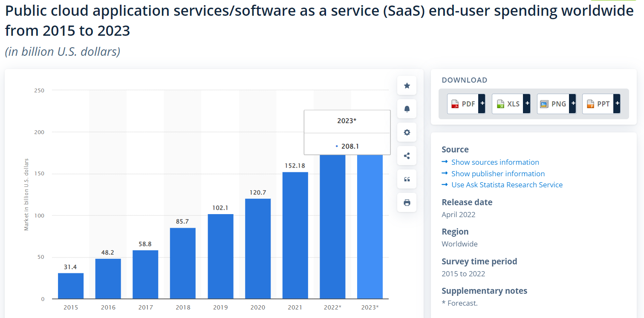Screen dimensions: 644x318
Task: Click the April 2022 text
Action: pyautogui.click(x=458, y=215)
